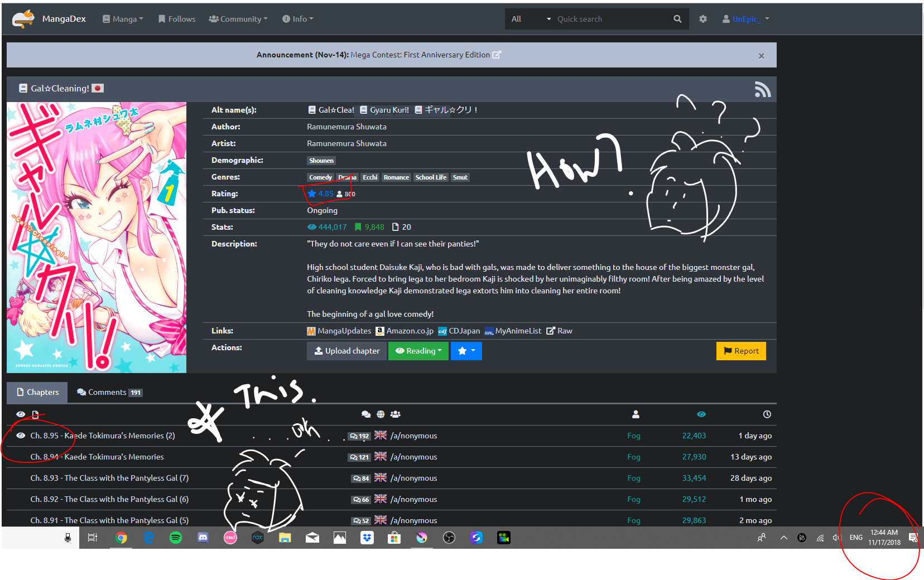This screenshot has width=924, height=580.
Task: Click the Chrome taskbar icon
Action: click(x=121, y=538)
